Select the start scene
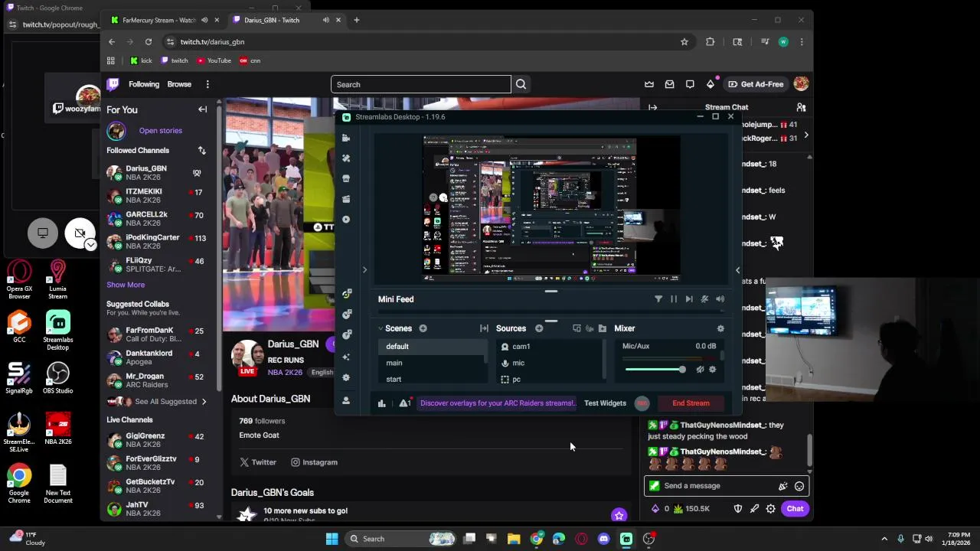The width and height of the screenshot is (980, 551). [x=431, y=379]
